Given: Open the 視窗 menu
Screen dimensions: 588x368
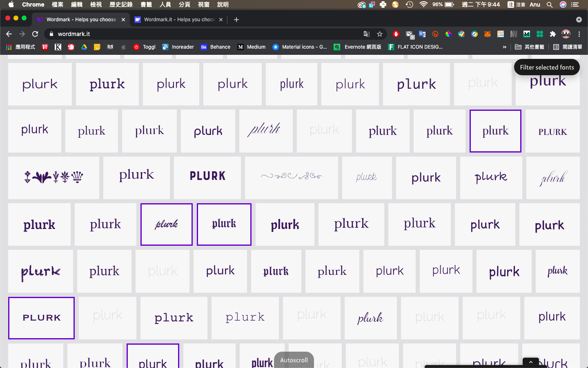Looking at the screenshot, I should point(204,4).
